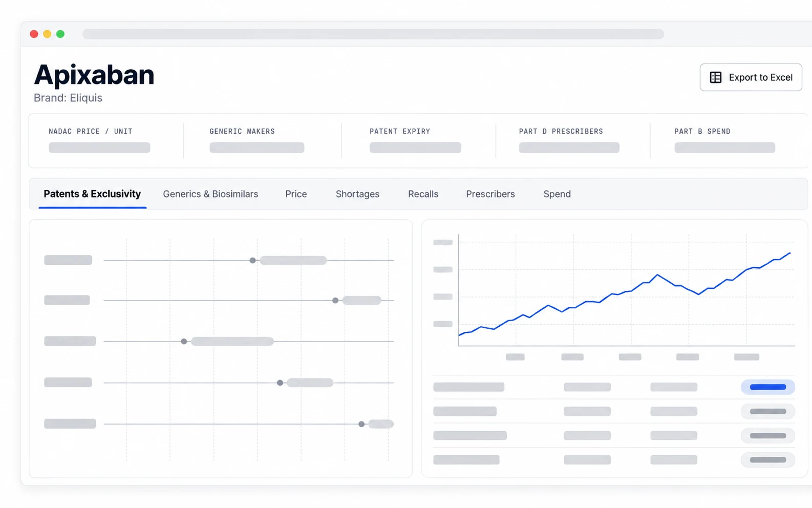Switch to the Generics & Biosimilars tab

click(210, 194)
